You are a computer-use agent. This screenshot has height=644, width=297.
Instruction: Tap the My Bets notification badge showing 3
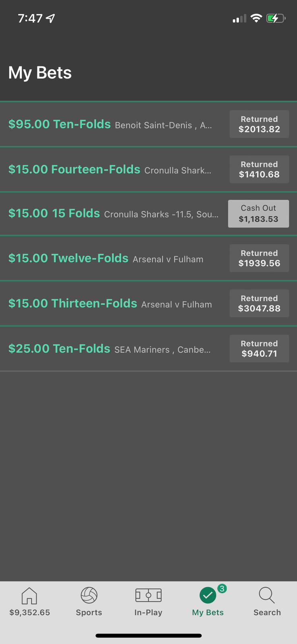[222, 588]
